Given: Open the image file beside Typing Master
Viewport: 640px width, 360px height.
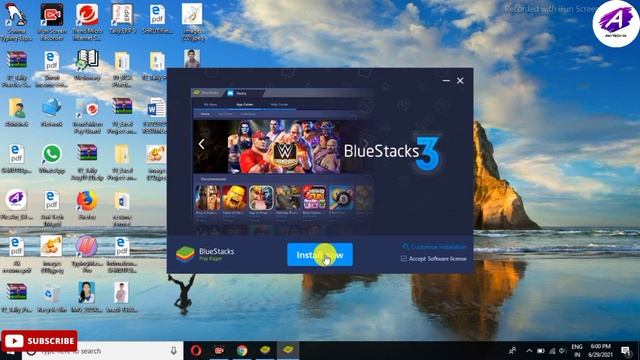Looking at the screenshot, I should [x=52, y=255].
